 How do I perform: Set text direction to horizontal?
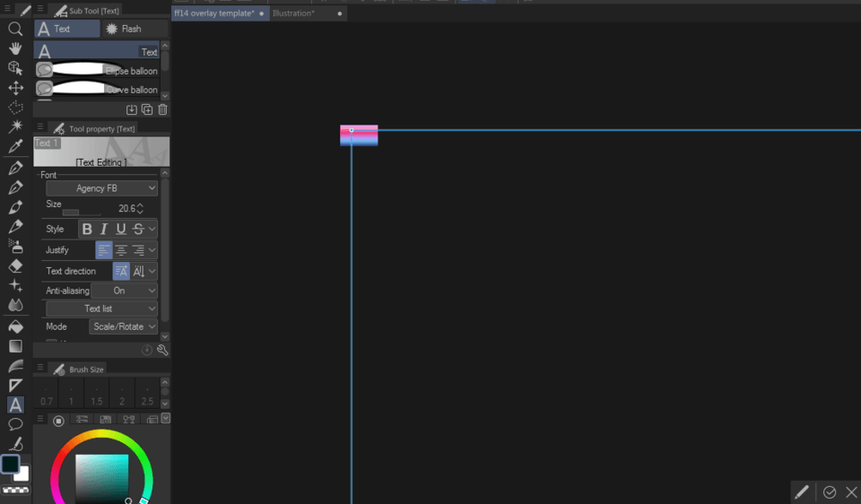click(121, 271)
